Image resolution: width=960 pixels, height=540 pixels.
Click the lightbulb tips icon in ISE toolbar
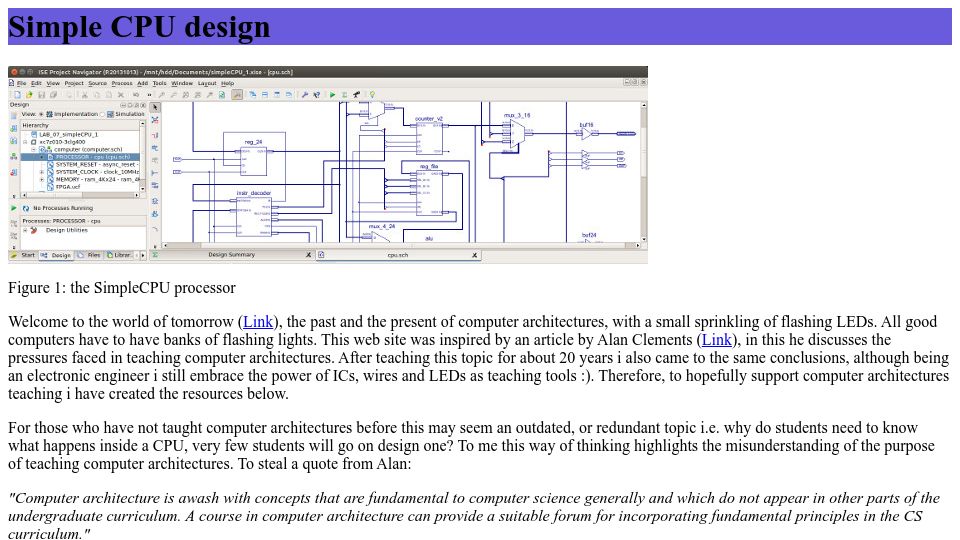coord(372,95)
